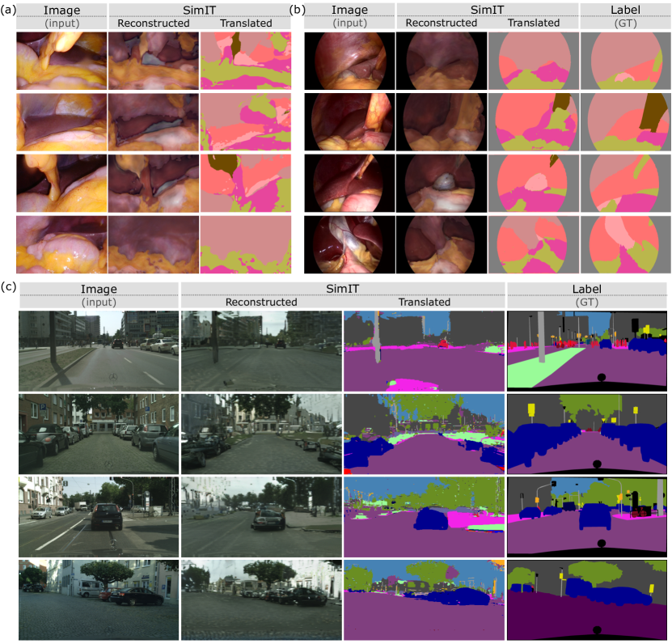Select the 'Image' header in panel (a)
The width and height of the screenshot is (672, 644).
(x=61, y=11)
